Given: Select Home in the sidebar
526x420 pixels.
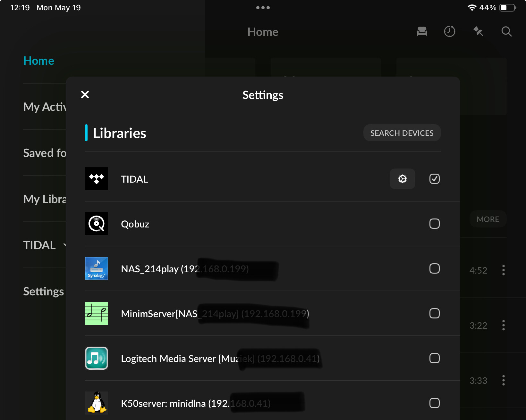Looking at the screenshot, I should pos(39,61).
